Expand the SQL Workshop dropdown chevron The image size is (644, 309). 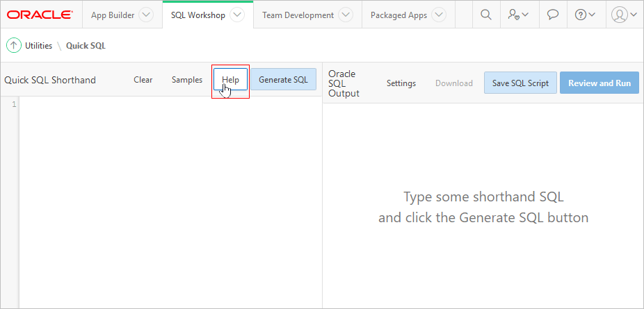pos(237,15)
